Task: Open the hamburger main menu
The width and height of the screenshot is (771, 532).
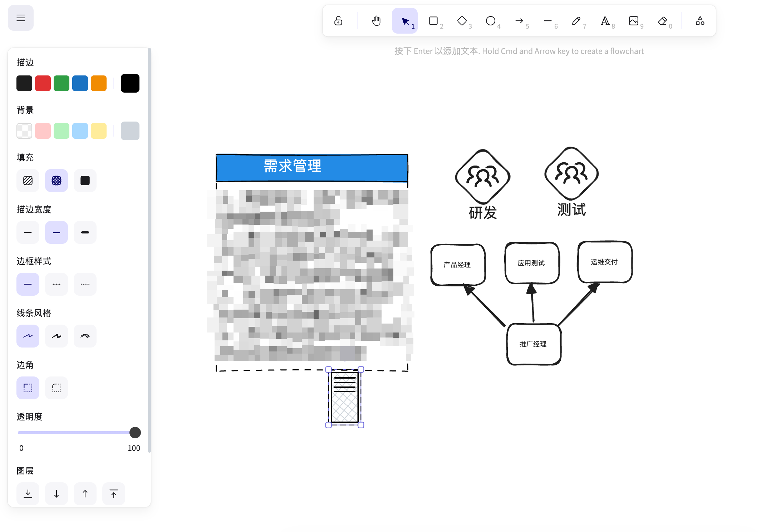Action: coord(21,18)
